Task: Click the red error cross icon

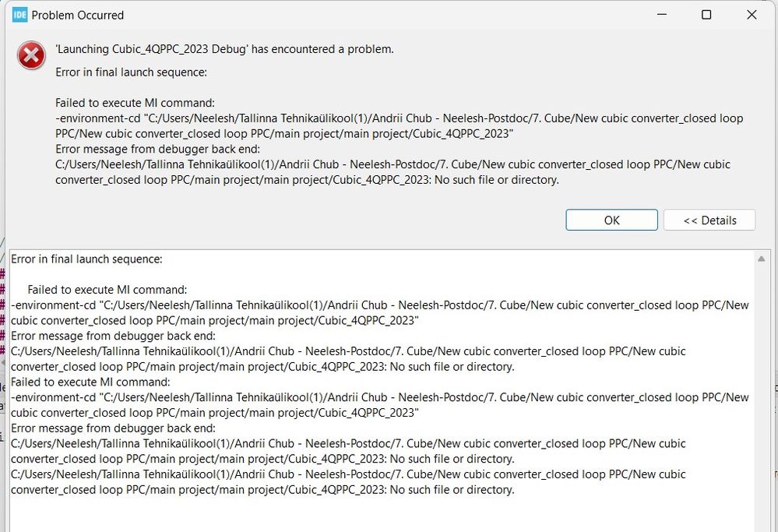Action: point(31,55)
